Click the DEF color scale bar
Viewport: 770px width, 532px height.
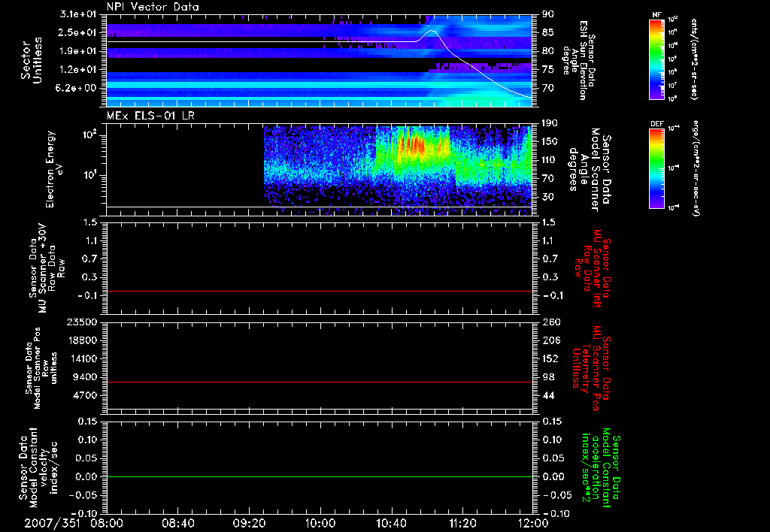(655, 167)
